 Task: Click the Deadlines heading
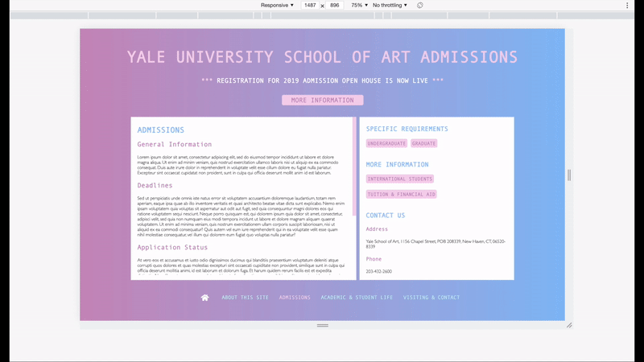[155, 186]
